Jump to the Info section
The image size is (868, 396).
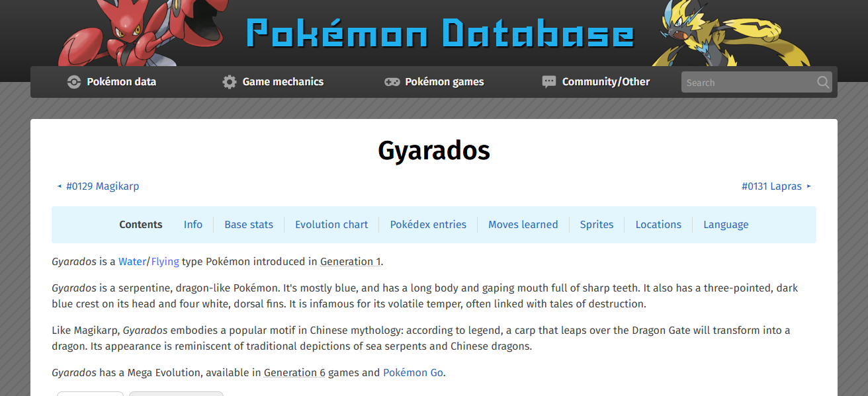click(193, 225)
